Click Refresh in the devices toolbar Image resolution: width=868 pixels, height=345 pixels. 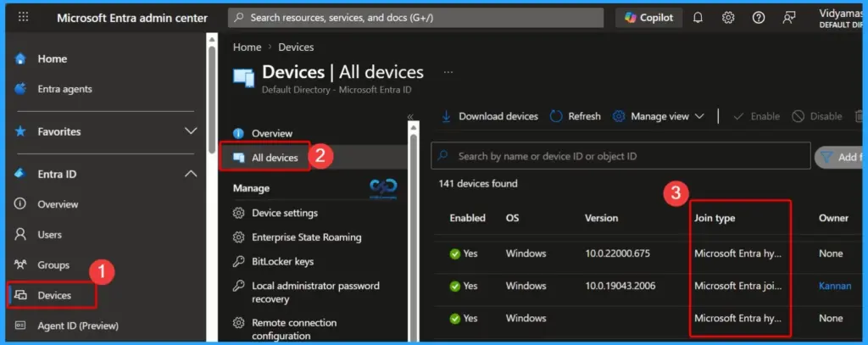(x=576, y=116)
